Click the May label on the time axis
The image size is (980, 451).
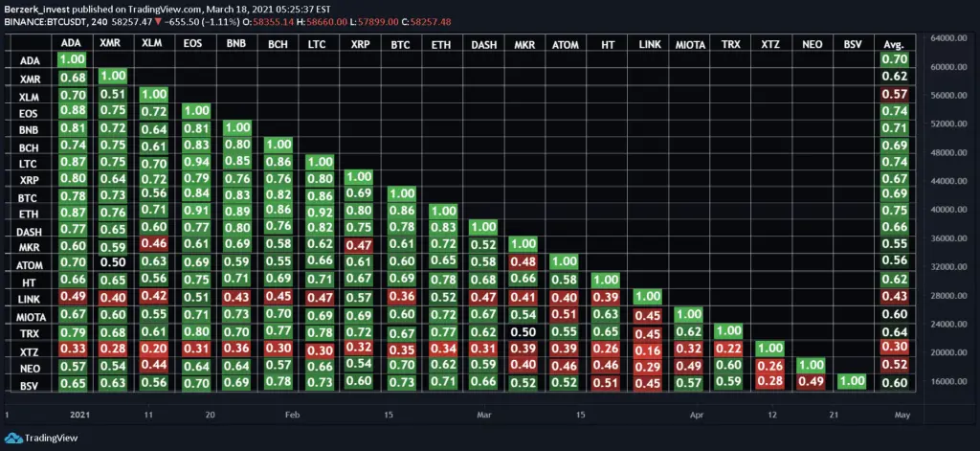(x=902, y=415)
